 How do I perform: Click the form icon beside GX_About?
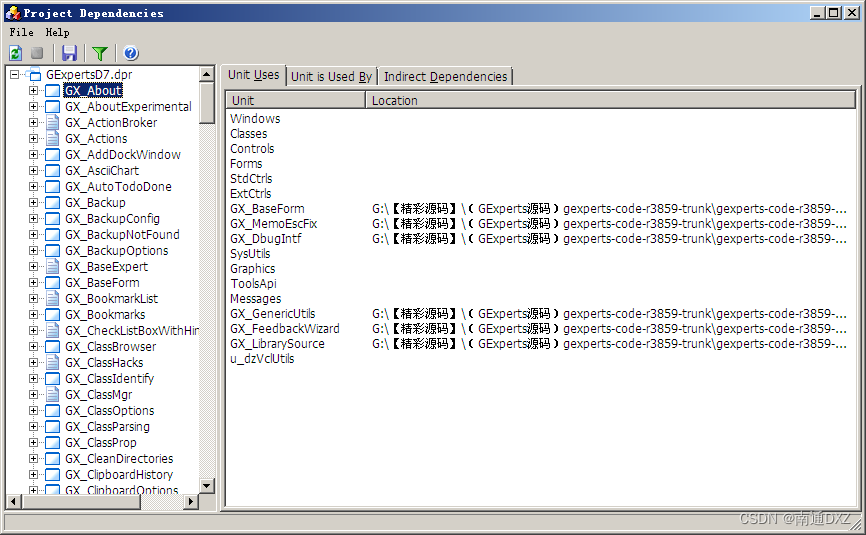(52, 91)
